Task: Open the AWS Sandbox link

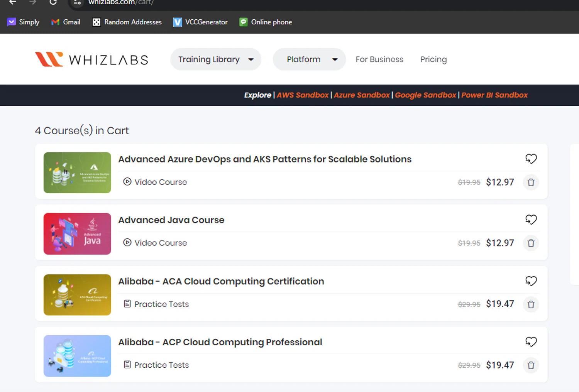Action: coord(303,95)
